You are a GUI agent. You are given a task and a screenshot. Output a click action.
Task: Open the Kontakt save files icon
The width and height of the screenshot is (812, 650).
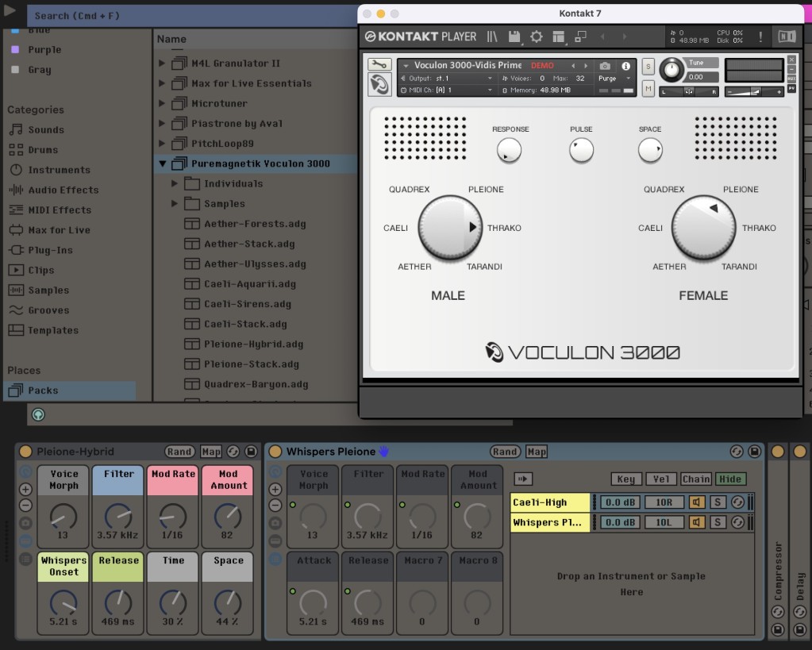(514, 37)
